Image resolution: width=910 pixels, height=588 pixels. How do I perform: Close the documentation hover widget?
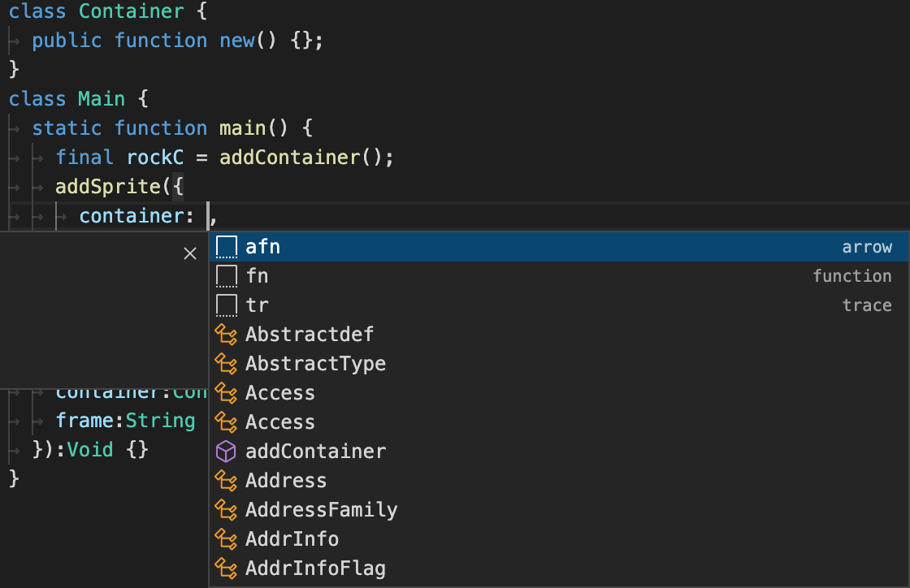pos(190,253)
